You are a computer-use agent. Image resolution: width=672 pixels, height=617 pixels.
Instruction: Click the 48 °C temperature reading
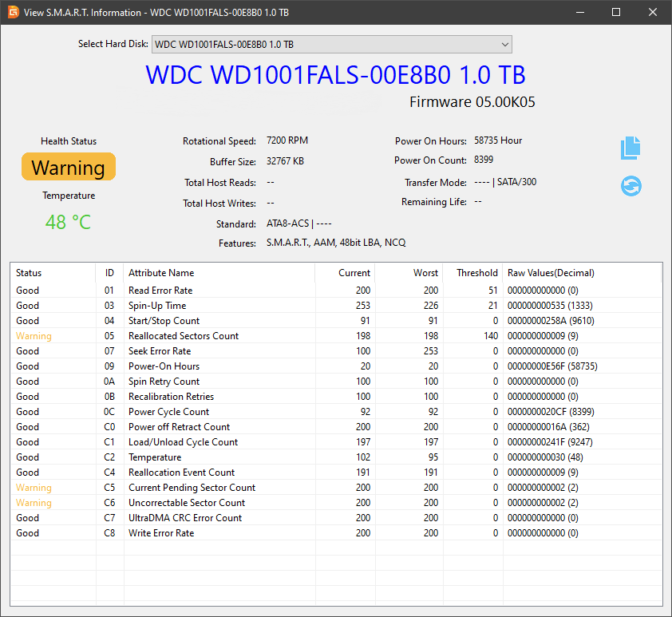[x=68, y=223]
